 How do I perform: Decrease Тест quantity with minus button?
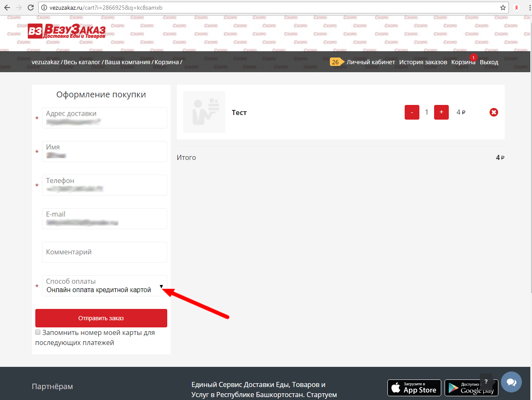(412, 112)
